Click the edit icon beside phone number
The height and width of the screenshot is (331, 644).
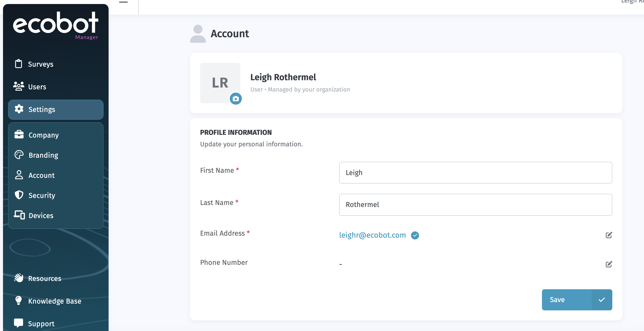tap(609, 264)
